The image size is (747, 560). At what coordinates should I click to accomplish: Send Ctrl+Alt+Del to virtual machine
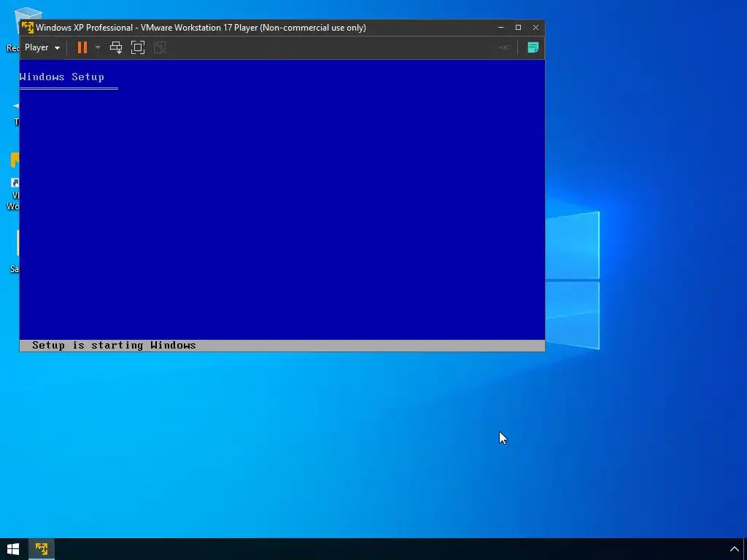pos(116,47)
